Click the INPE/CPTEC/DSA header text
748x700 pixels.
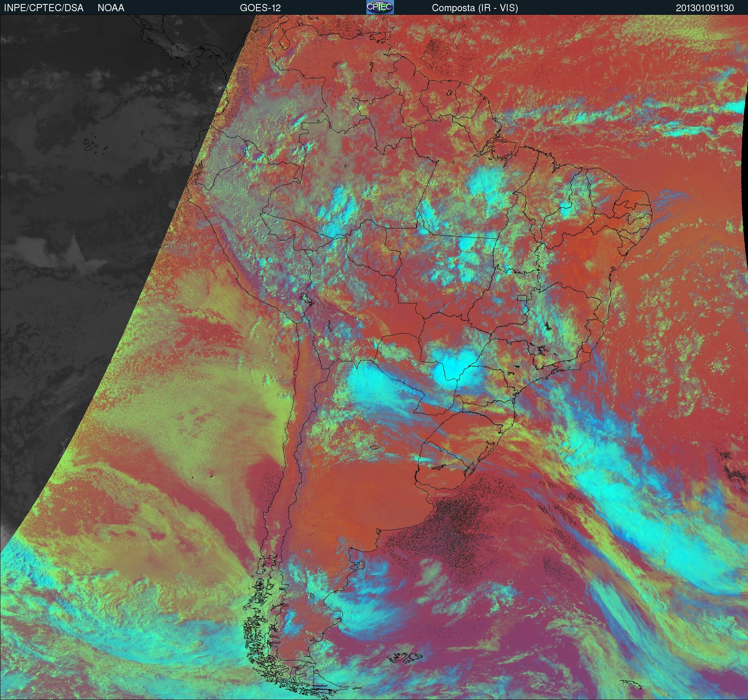[44, 8]
